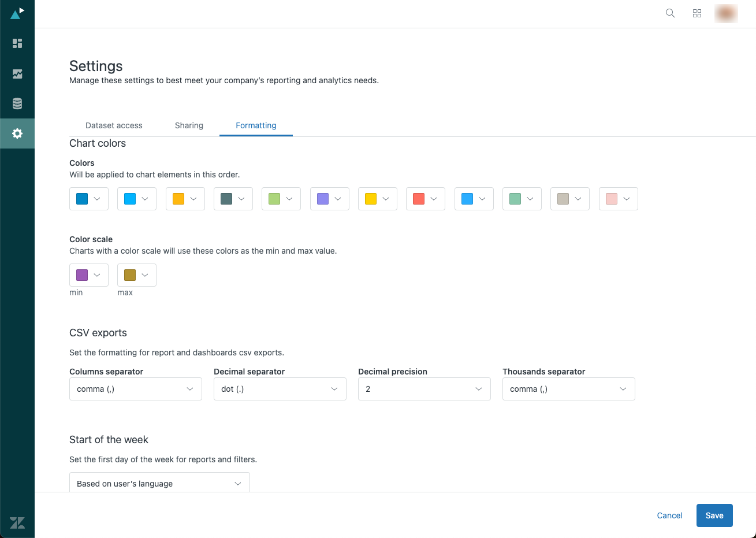The image size is (756, 538).
Task: Open the light pink chart color dropdown
Action: [619, 199]
